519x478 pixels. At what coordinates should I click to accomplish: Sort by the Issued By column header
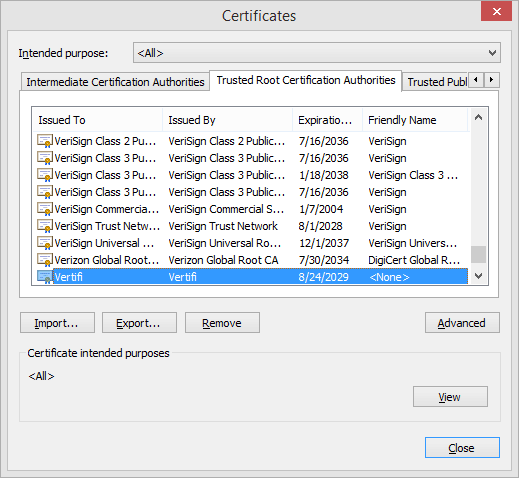point(227,120)
